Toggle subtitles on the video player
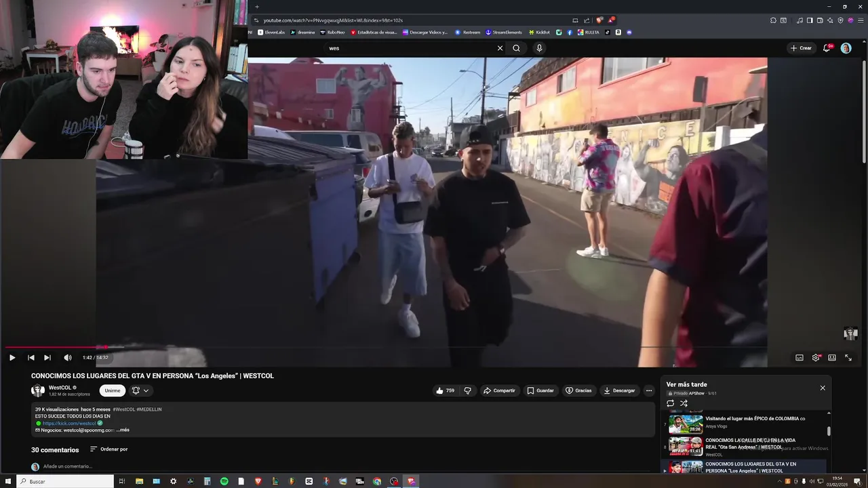 coord(800,358)
